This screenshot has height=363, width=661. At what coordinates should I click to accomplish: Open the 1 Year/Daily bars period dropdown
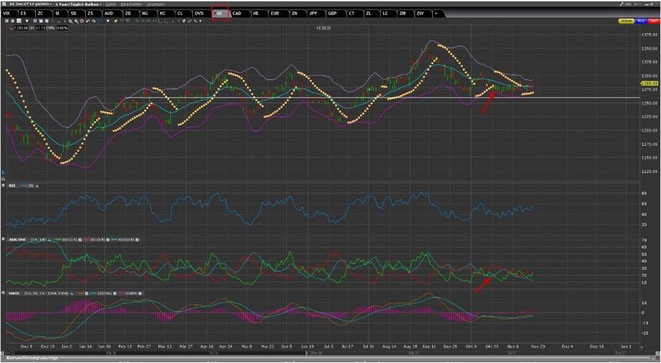pyautogui.click(x=79, y=4)
